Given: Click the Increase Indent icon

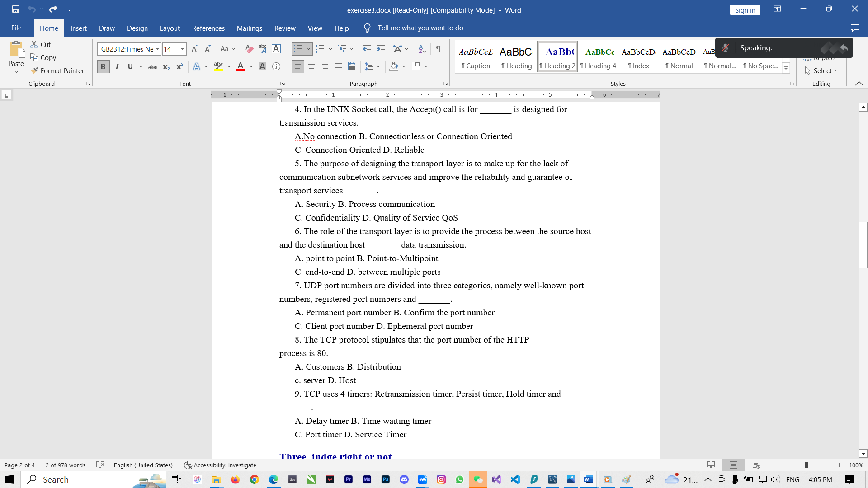Looking at the screenshot, I should point(381,49).
